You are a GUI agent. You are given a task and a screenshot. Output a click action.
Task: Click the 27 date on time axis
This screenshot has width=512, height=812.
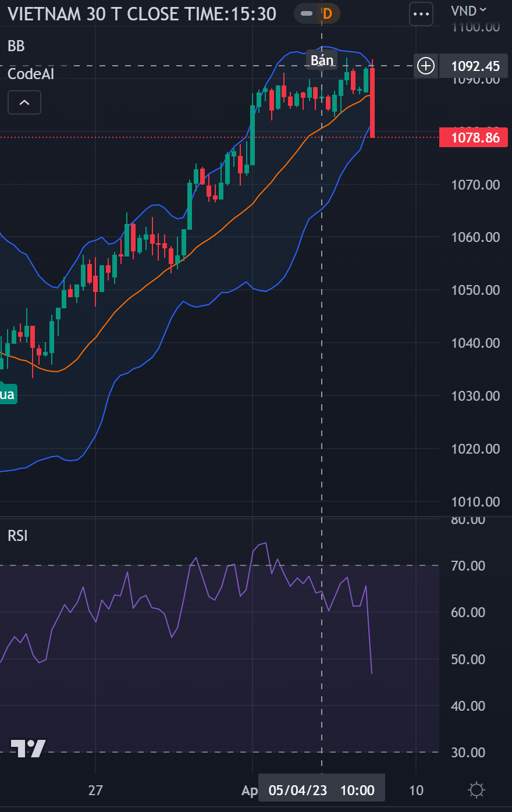(95, 790)
